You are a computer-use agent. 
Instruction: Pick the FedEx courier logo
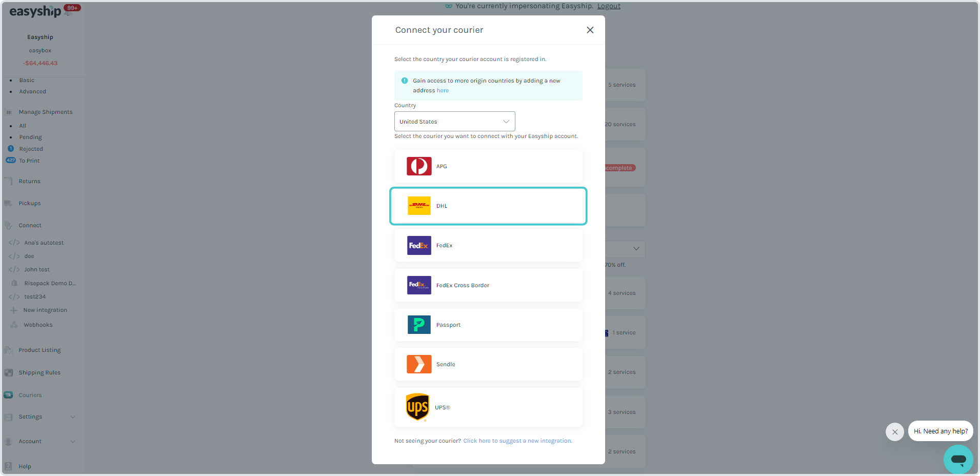(x=419, y=245)
